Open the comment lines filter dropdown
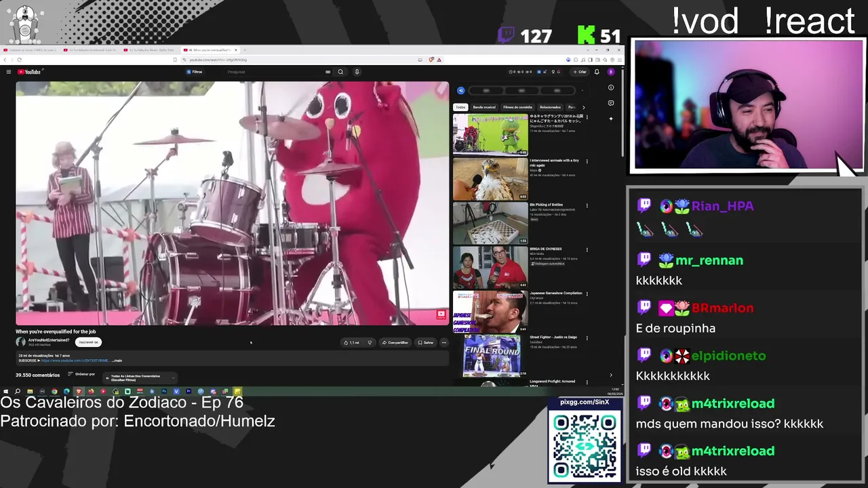Viewport: 868px width, 488px height. tap(140, 378)
